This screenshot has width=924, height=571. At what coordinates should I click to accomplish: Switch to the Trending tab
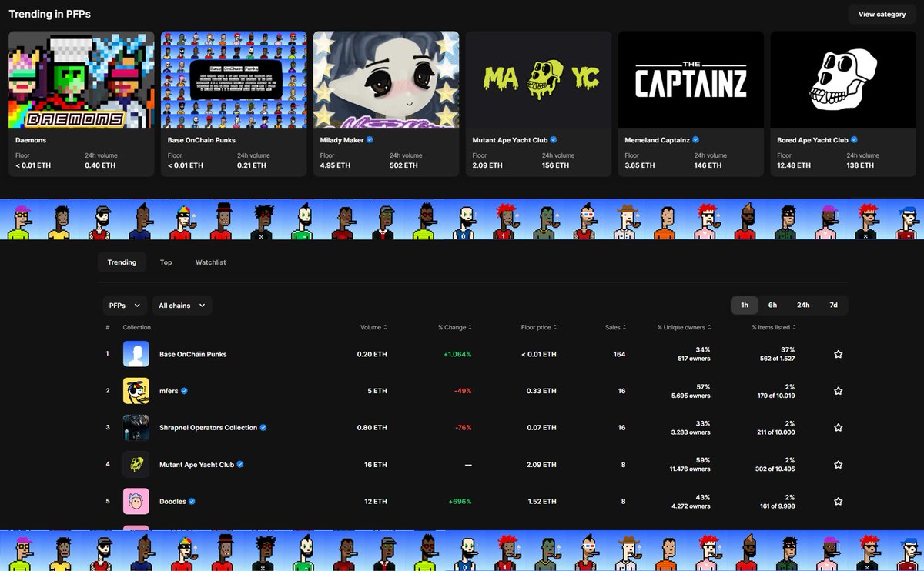point(122,262)
